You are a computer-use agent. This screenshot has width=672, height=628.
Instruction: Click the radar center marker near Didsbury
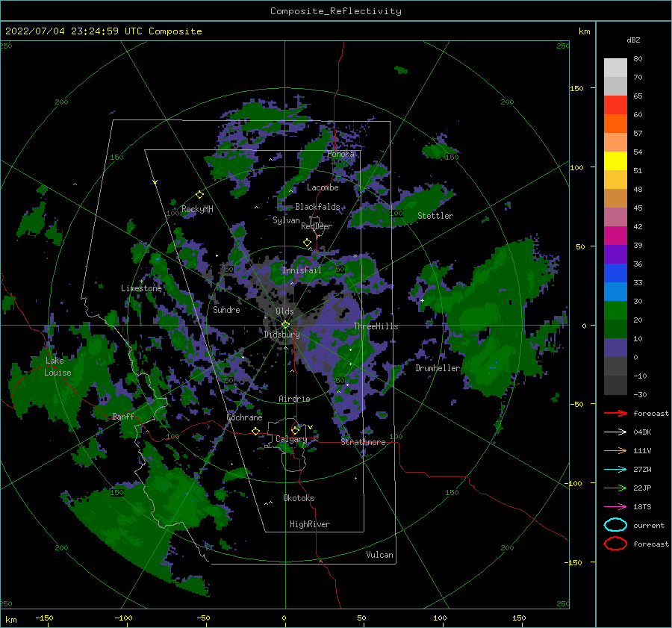[x=285, y=325]
